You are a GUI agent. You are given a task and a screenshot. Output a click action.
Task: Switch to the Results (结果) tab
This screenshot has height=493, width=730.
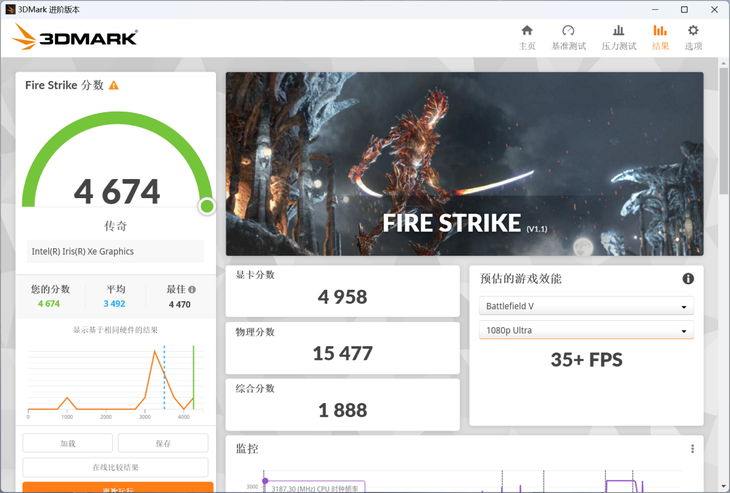point(660,38)
